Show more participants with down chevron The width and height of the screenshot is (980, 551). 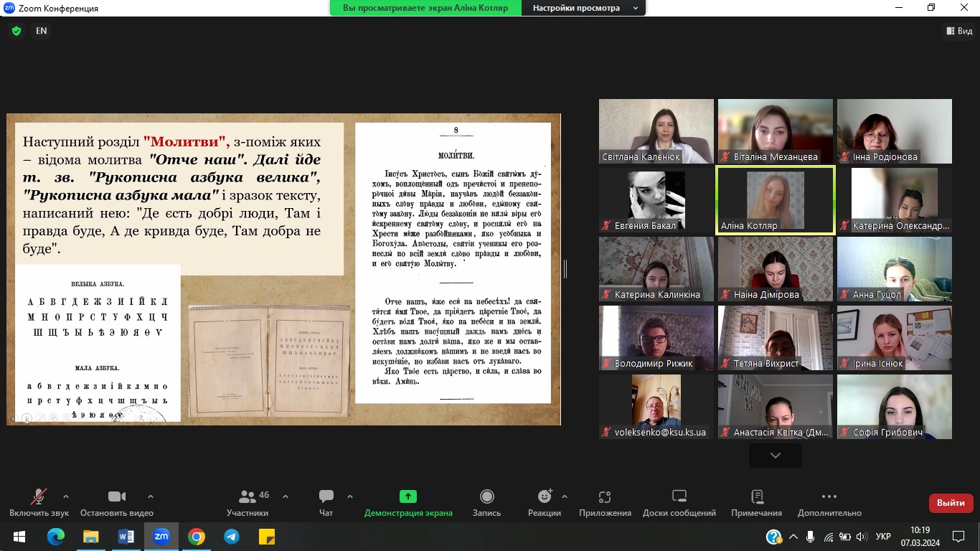775,456
